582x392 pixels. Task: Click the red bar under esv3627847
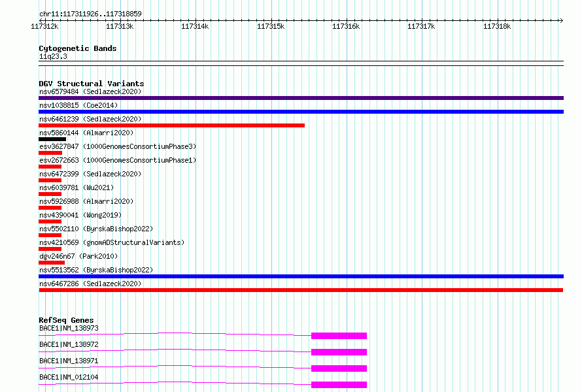(50, 153)
